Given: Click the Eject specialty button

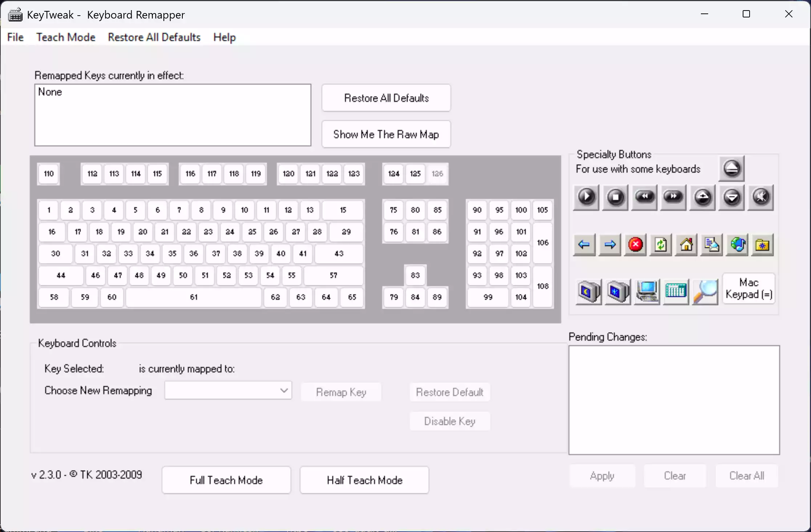Looking at the screenshot, I should 731,168.
